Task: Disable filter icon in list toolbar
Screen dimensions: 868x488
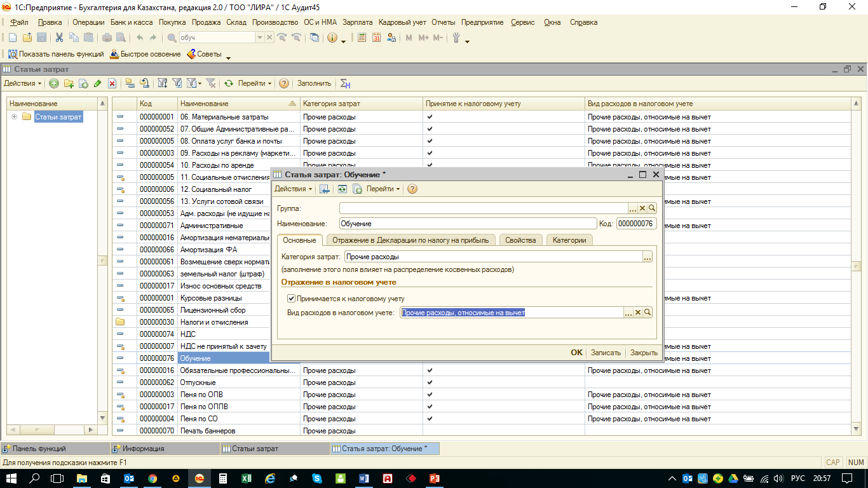Action: (x=211, y=83)
